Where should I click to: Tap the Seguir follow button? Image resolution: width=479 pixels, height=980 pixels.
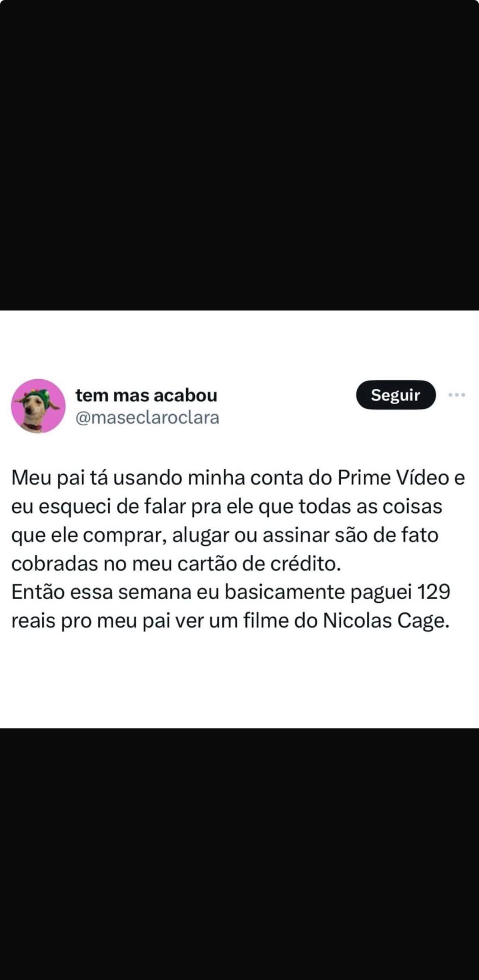pyautogui.click(x=396, y=395)
